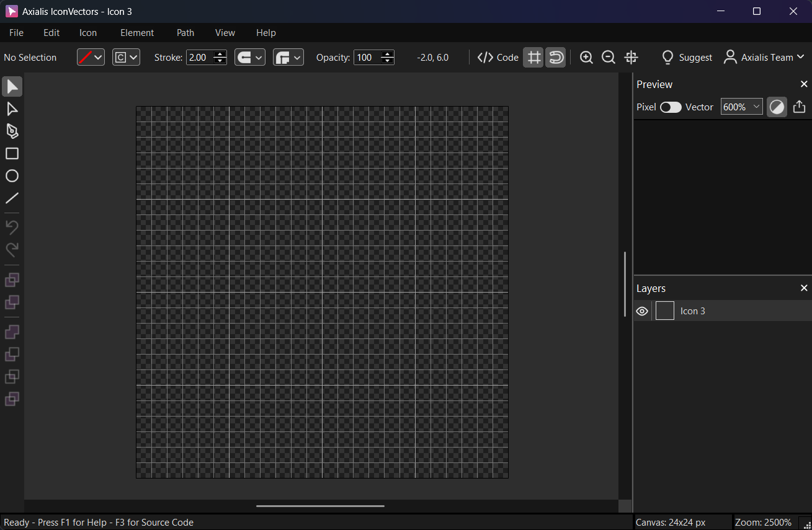This screenshot has height=530, width=812.
Task: Open the Element menu
Action: (137, 33)
